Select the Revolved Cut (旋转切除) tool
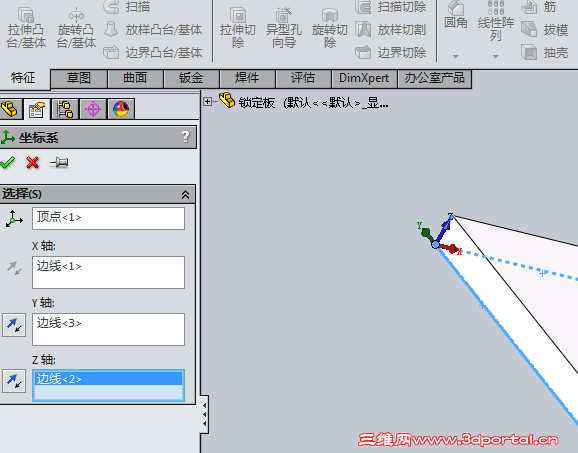The height and width of the screenshot is (453, 578). (x=330, y=28)
